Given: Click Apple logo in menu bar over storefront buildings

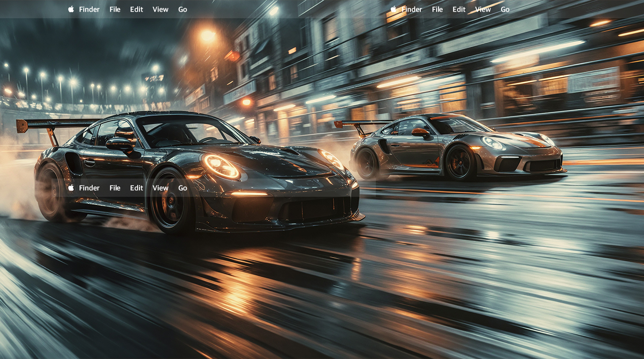Looking at the screenshot, I should click(x=394, y=9).
